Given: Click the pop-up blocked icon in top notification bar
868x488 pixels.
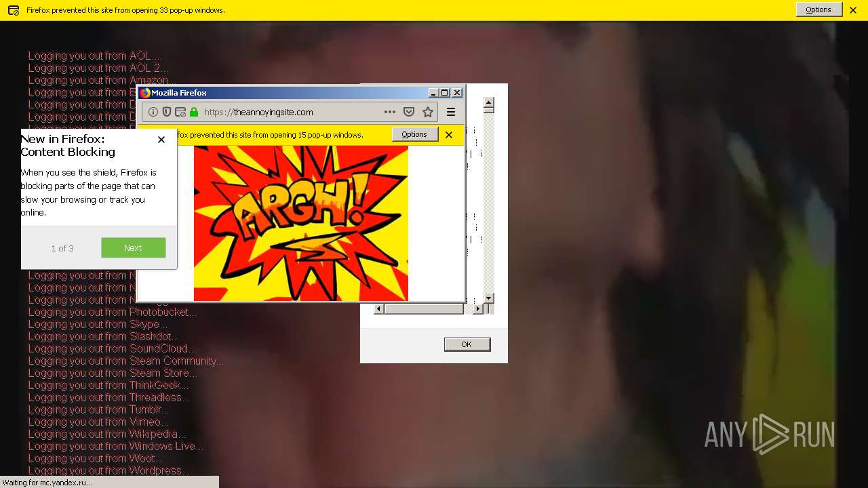Looking at the screenshot, I should (13, 10).
